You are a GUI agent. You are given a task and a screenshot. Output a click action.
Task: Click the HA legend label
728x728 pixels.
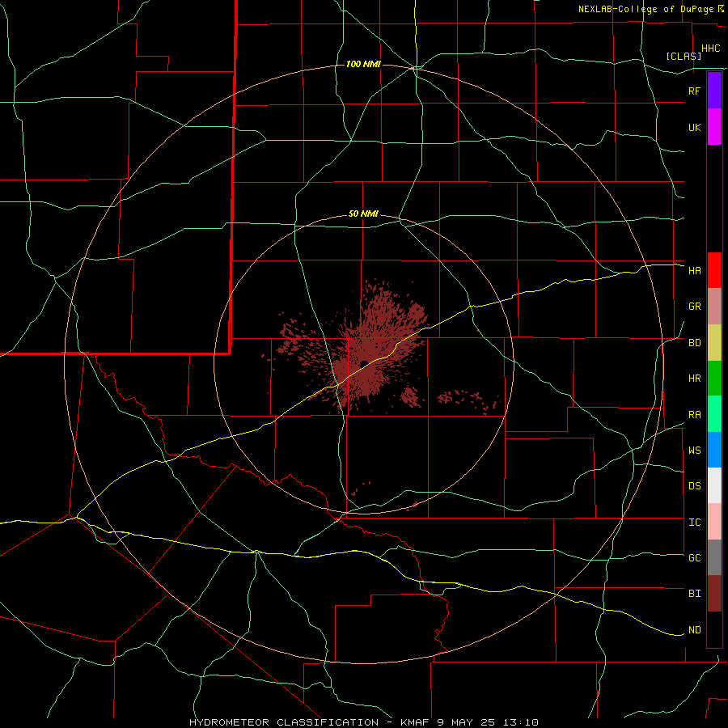(x=694, y=270)
